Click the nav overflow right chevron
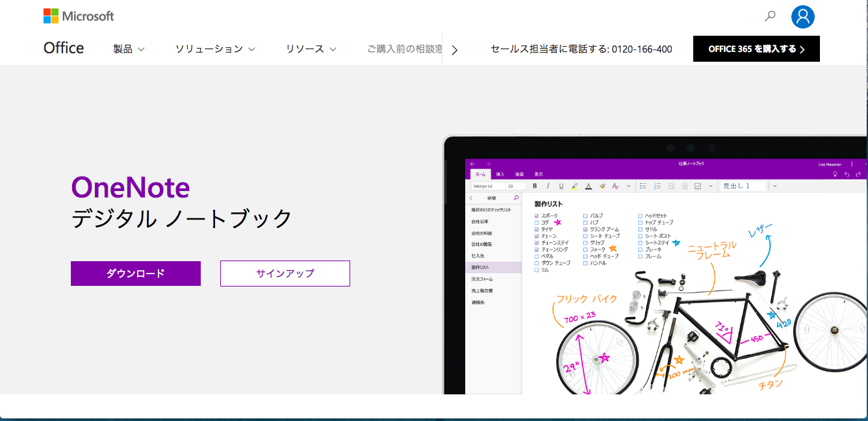Image resolution: width=868 pixels, height=421 pixels. coord(454,50)
